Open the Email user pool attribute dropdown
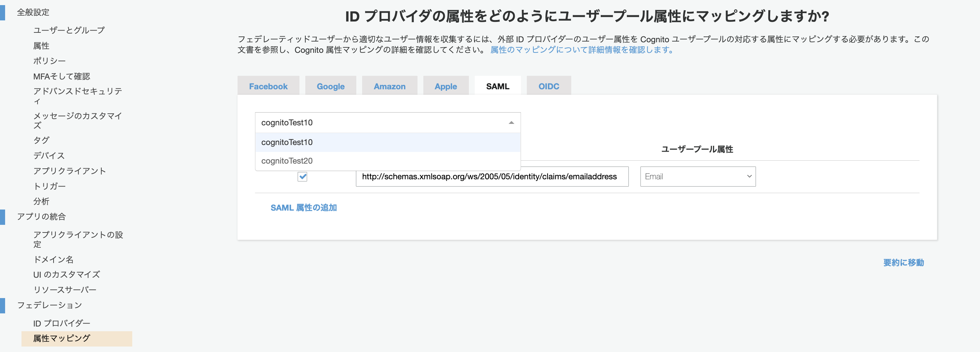Image resolution: width=980 pixels, height=352 pixels. [x=697, y=176]
